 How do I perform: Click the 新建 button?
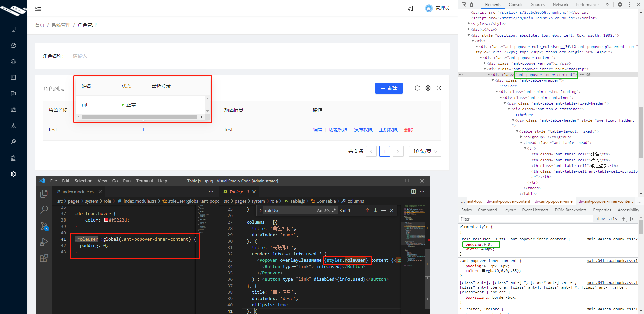click(x=389, y=88)
